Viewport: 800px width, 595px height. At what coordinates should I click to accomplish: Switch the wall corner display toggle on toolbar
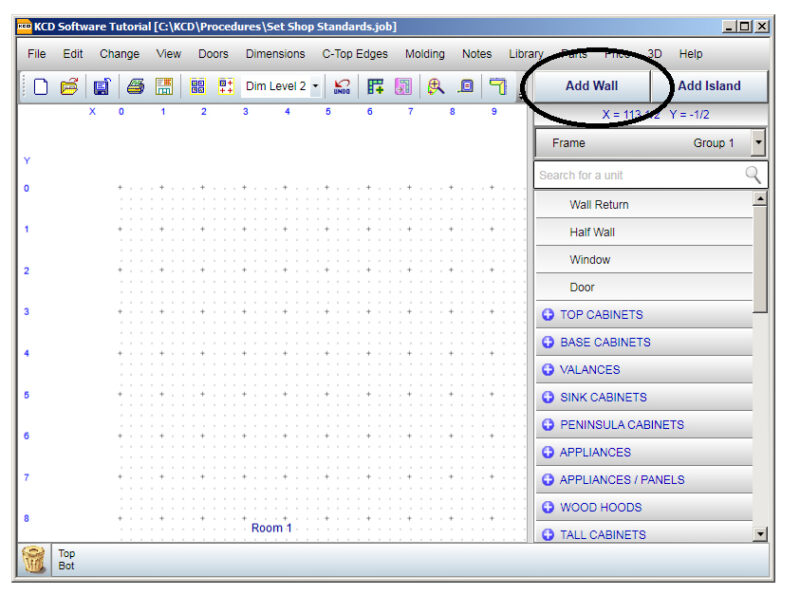click(498, 87)
